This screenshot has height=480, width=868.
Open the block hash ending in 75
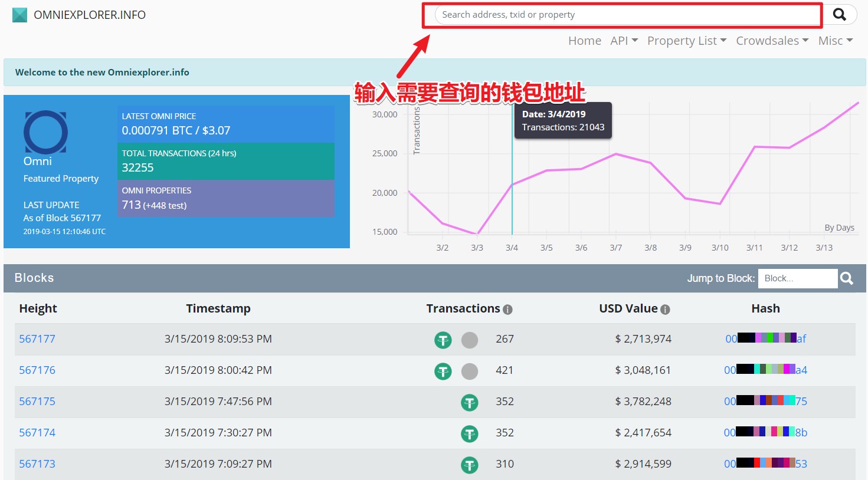(765, 401)
